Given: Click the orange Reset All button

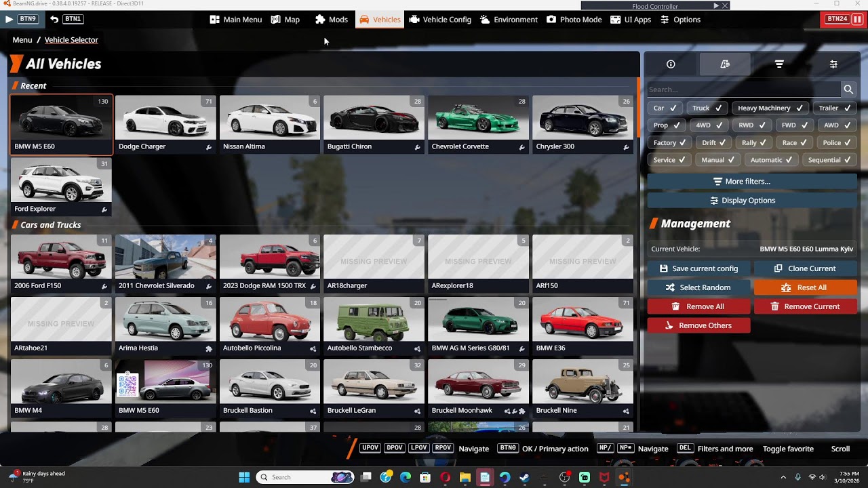Looking at the screenshot, I should point(806,287).
